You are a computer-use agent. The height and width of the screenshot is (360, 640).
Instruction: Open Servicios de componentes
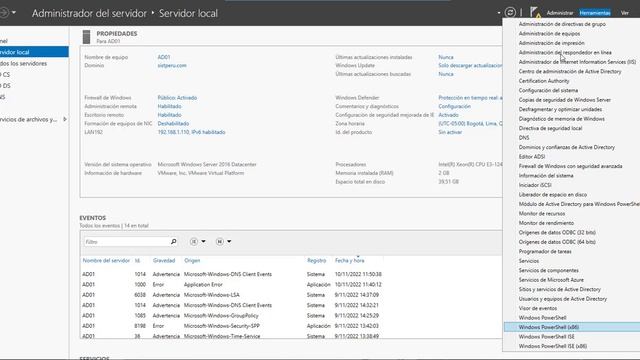tap(548, 270)
